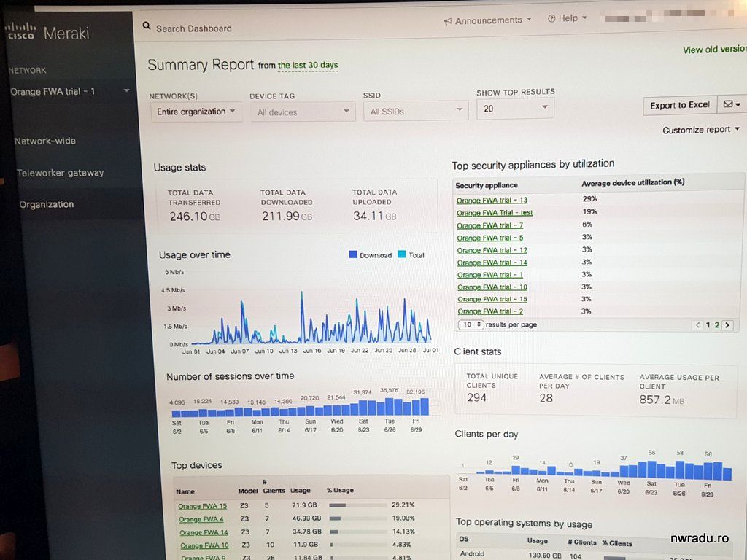Open Orange FWA 15 device link
This screenshot has width=747, height=560.
coord(203,506)
